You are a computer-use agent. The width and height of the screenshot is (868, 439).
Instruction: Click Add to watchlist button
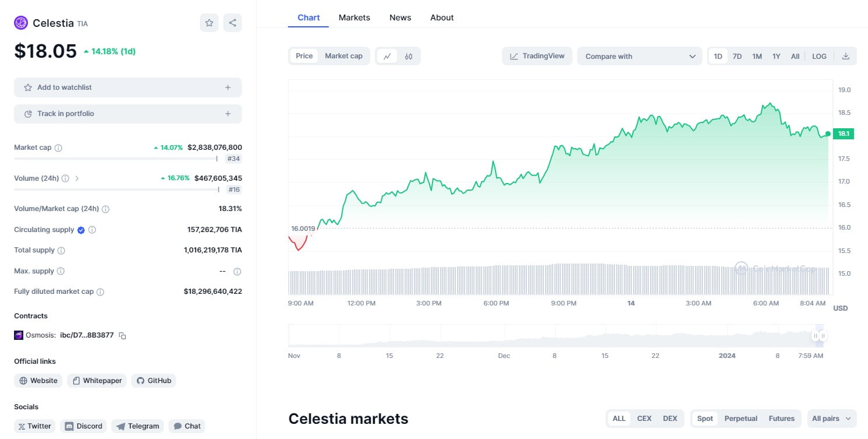tap(128, 87)
